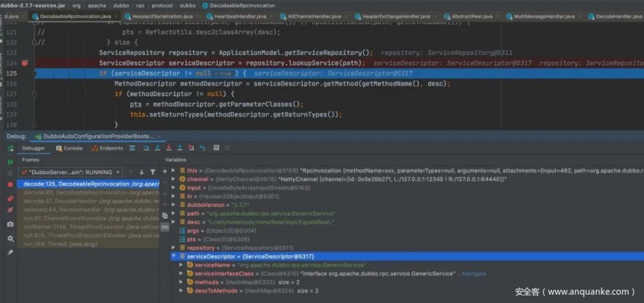Expand the 'this' variable
The width and height of the screenshot is (644, 303).
pyautogui.click(x=174, y=170)
